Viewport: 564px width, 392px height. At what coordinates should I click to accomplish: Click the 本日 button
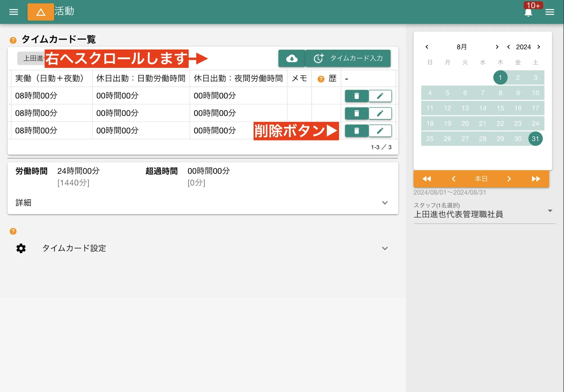click(x=481, y=179)
